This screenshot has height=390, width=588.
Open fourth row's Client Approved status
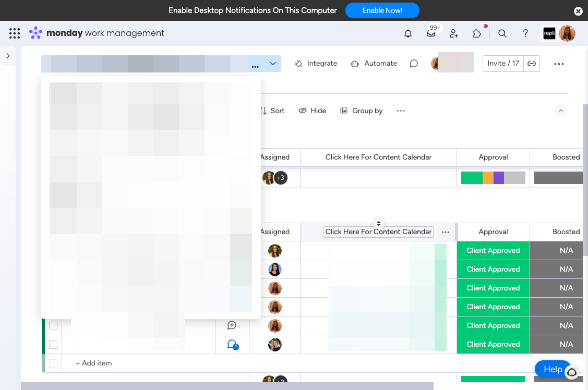coord(493,307)
